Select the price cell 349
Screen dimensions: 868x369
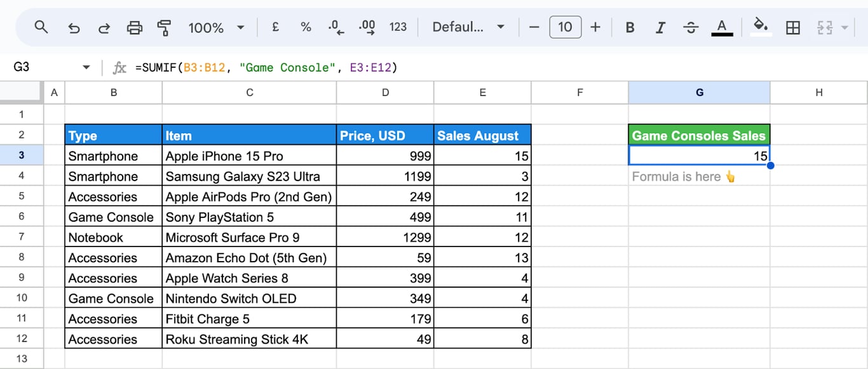386,298
